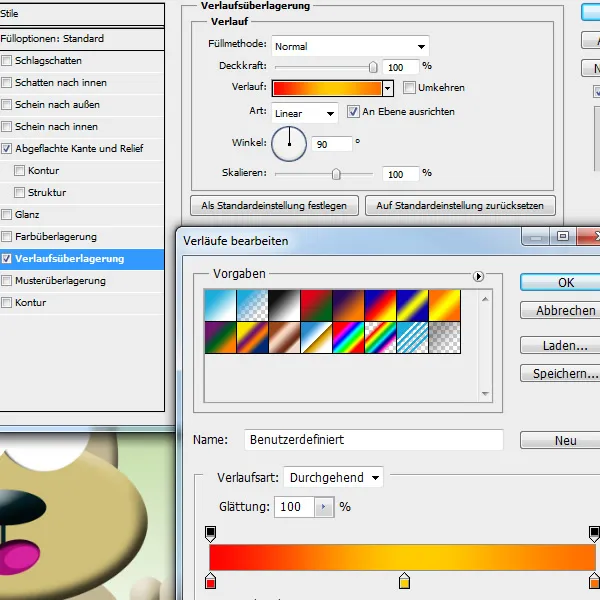Click the gradient Name text field

[373, 440]
